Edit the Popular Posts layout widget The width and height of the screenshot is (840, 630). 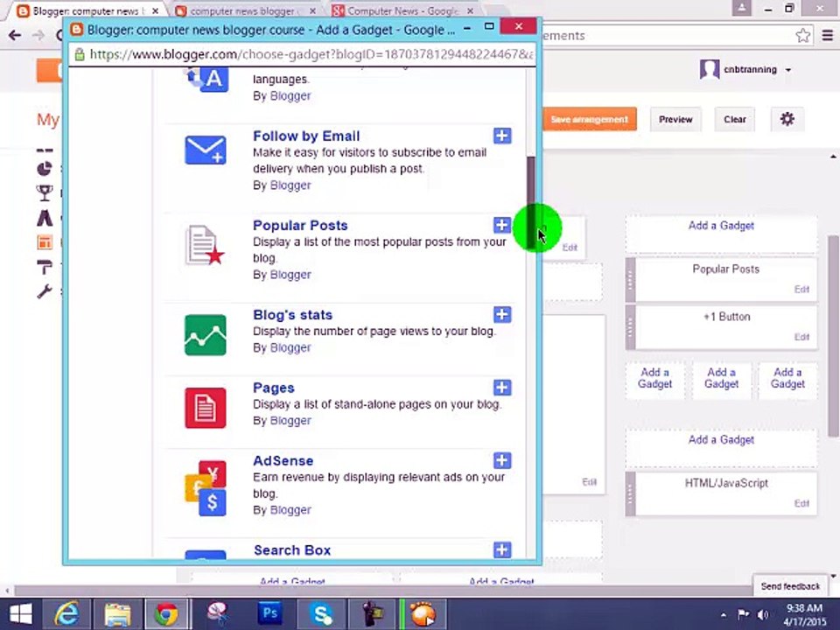[801, 290]
